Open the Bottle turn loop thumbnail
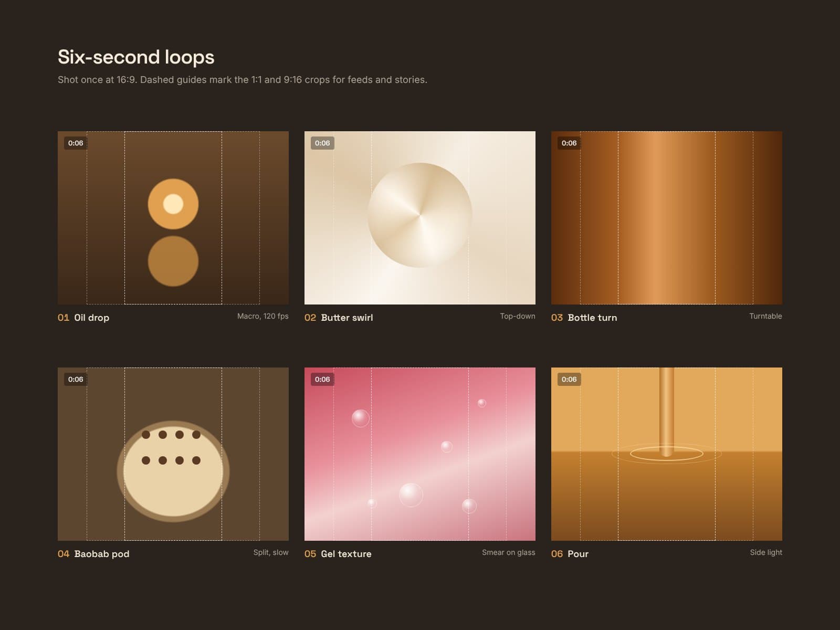This screenshot has width=840, height=630. click(667, 218)
